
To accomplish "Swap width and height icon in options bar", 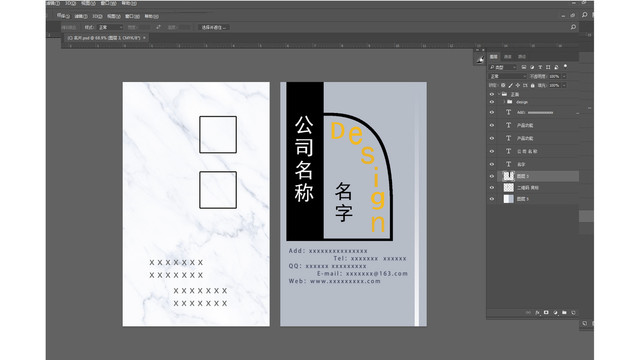I will [158, 27].
